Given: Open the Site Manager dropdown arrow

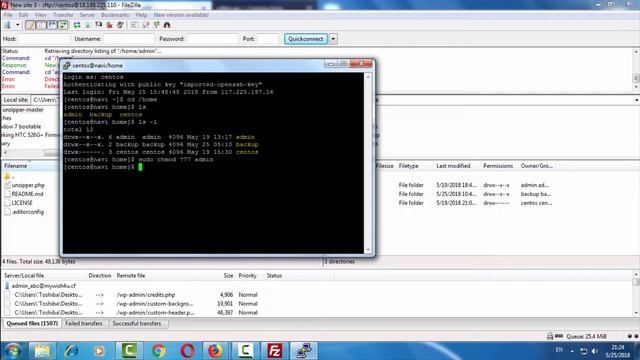Looking at the screenshot, I should pyautogui.click(x=18, y=25).
